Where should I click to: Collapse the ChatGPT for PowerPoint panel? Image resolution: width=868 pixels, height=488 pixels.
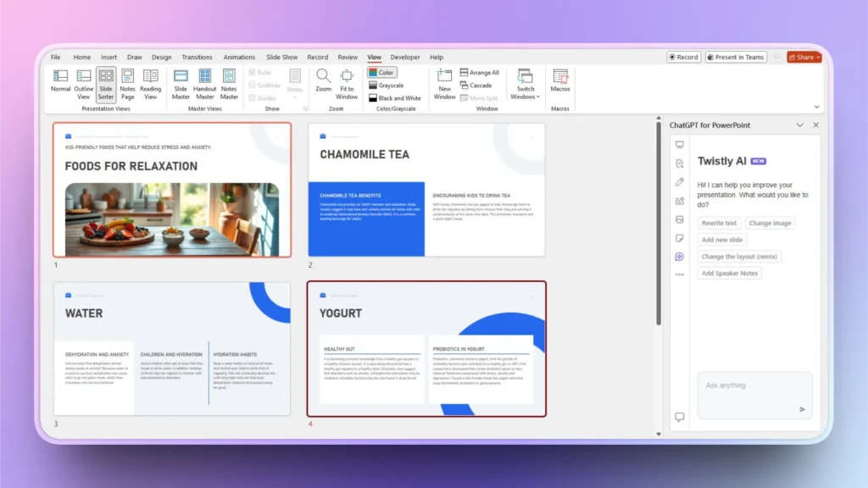[x=800, y=125]
